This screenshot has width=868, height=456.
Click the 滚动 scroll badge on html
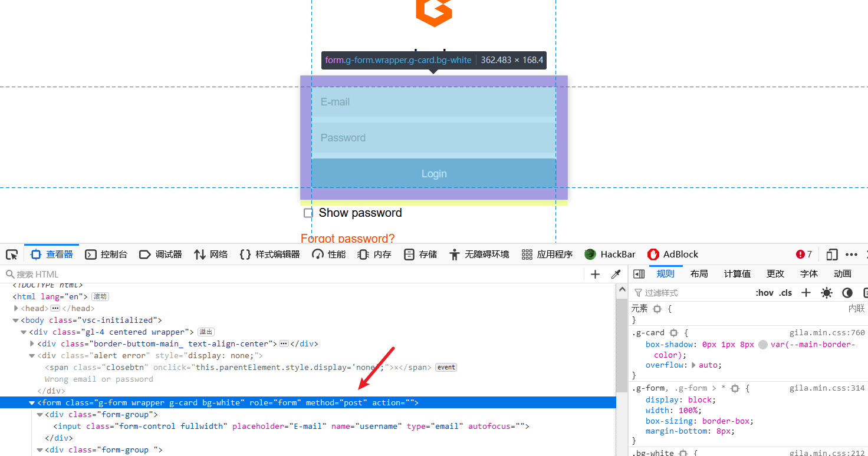(100, 297)
